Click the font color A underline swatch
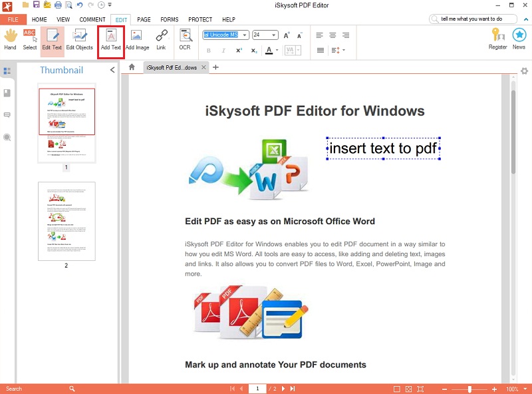This screenshot has height=394, width=532. tap(269, 51)
